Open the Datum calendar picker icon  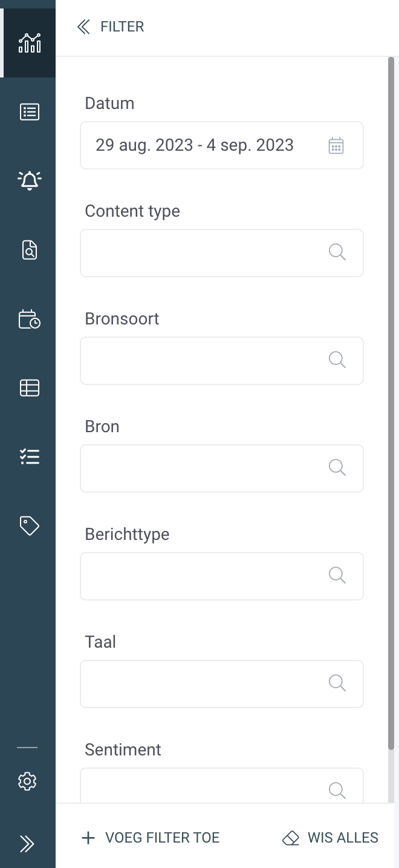(336, 145)
